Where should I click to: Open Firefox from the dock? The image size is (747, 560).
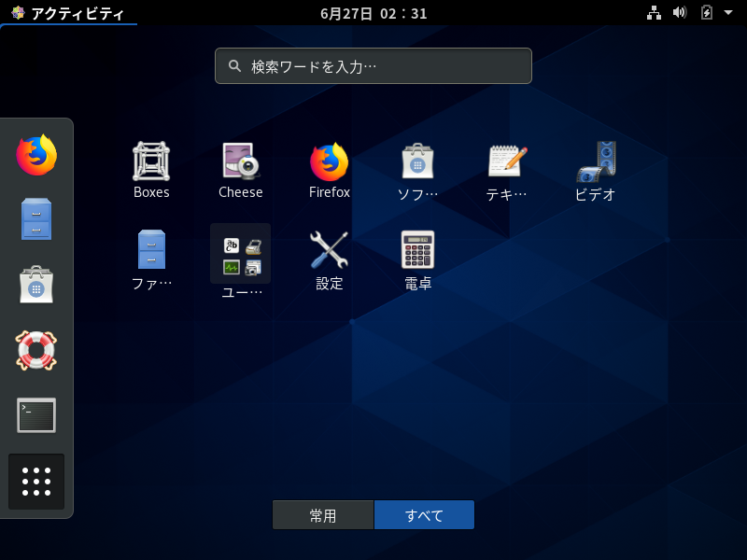pos(35,153)
